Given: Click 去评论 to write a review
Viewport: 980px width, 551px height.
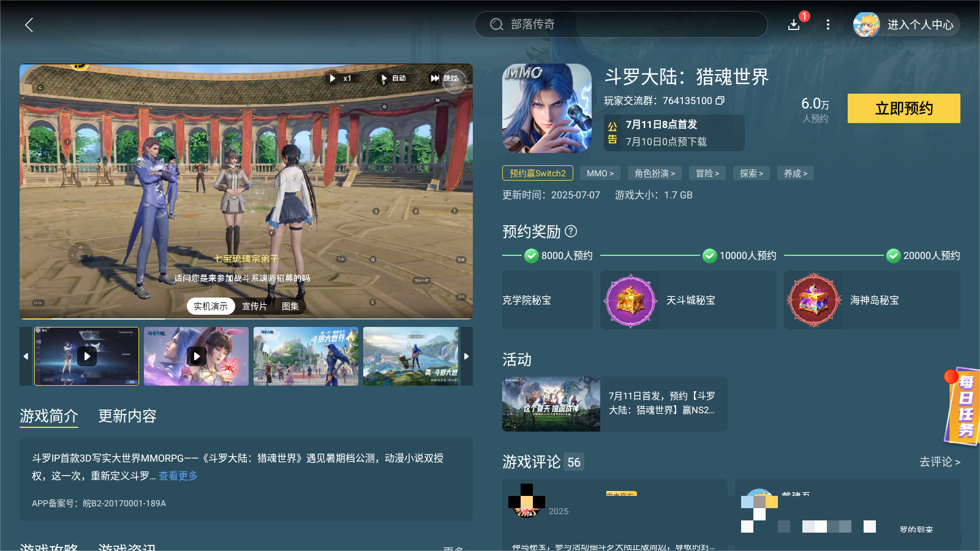Looking at the screenshot, I should pyautogui.click(x=940, y=462).
